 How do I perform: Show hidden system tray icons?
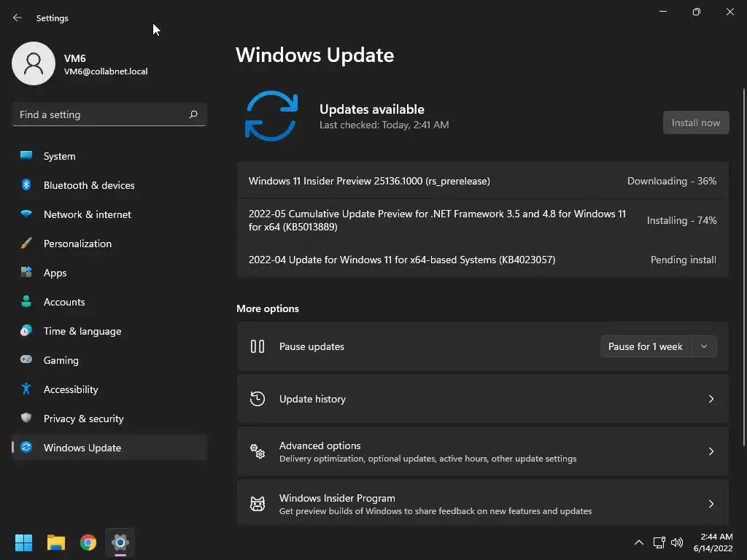pyautogui.click(x=639, y=542)
